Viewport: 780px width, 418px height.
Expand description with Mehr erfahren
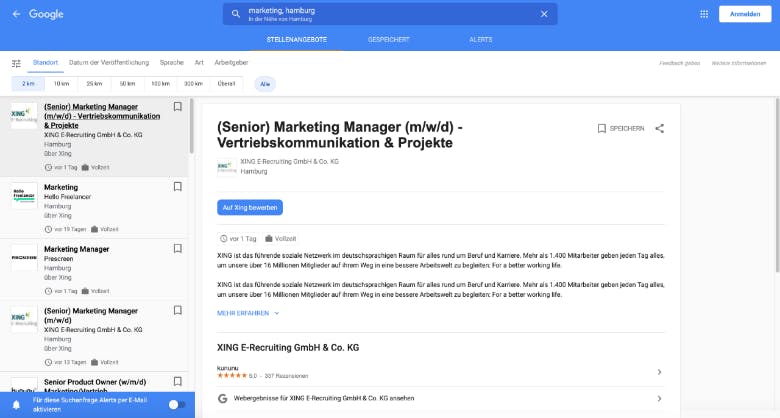point(248,313)
